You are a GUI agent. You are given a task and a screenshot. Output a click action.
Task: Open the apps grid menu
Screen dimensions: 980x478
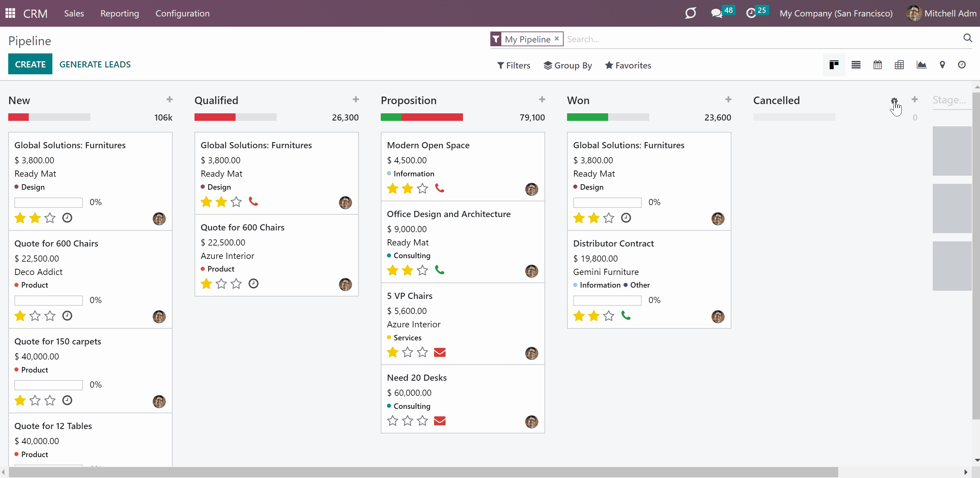click(x=10, y=13)
